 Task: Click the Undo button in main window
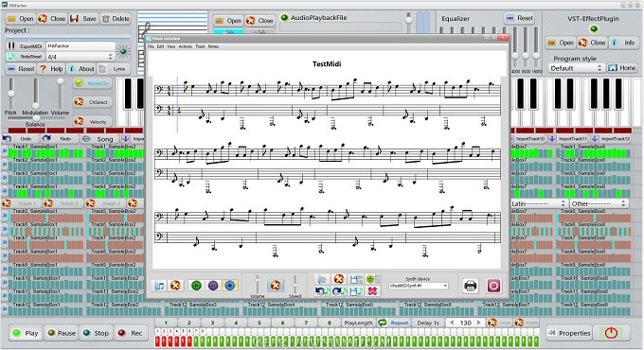(x=20, y=139)
